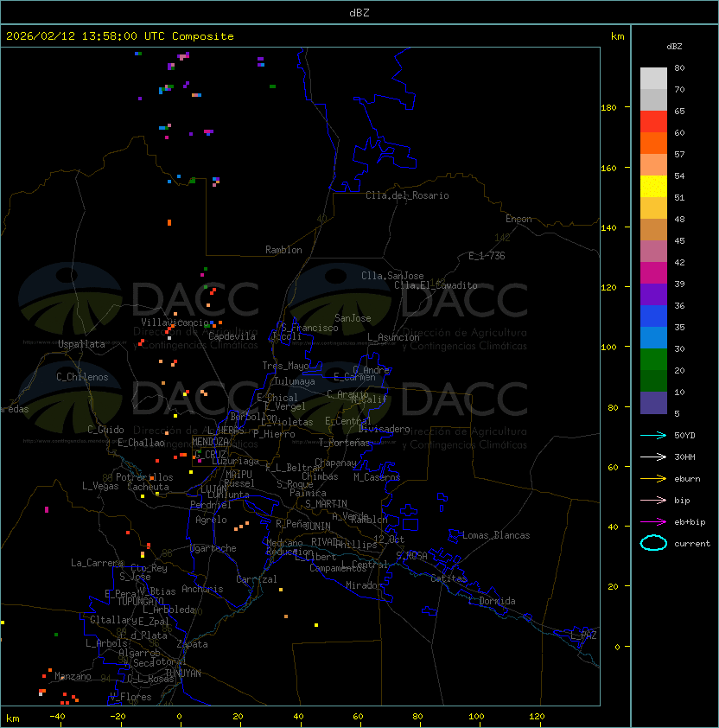Viewport: 719px width, 728px height.
Task: Click the light gray 80 dBZ swatch
Action: tap(653, 78)
